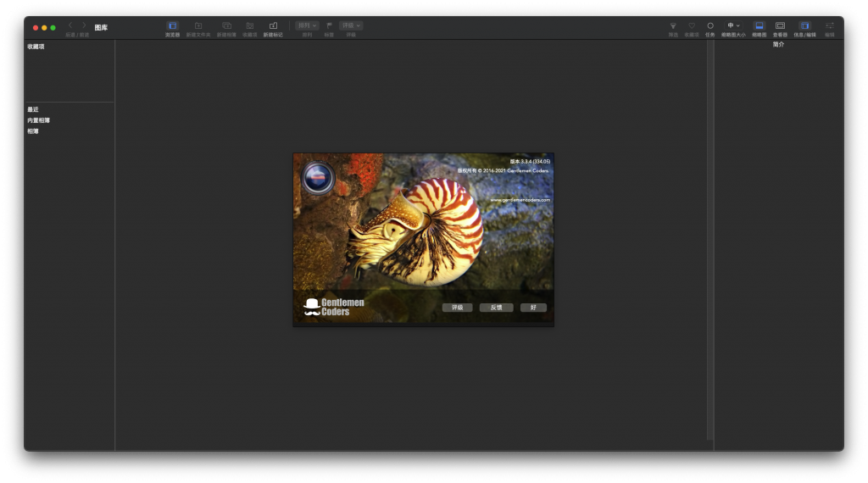Select 最近 in the sidebar

pos(33,109)
